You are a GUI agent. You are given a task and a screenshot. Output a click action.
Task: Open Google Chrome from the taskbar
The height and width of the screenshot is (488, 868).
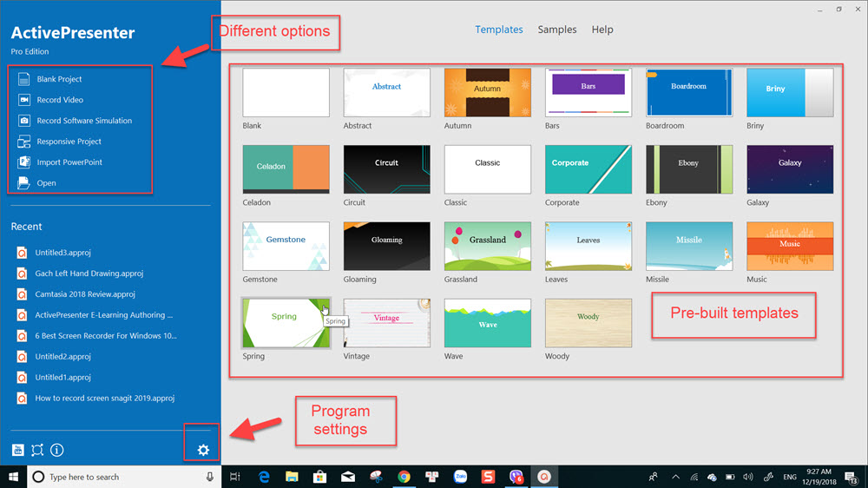coord(404,477)
